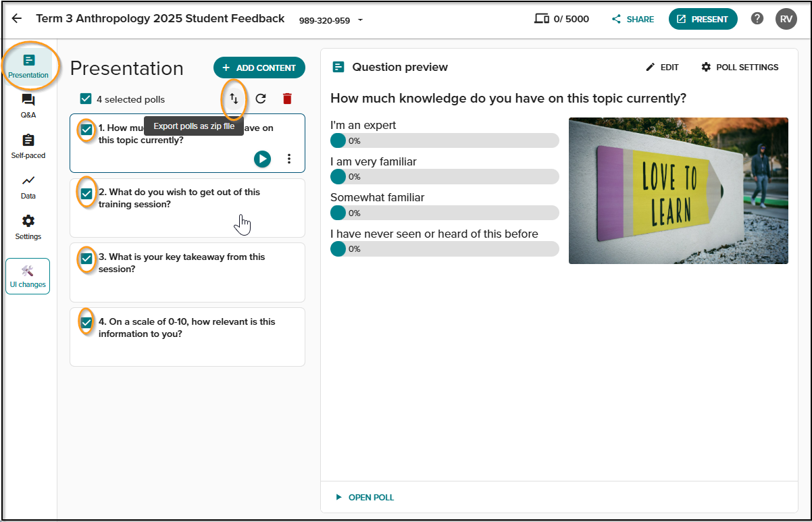Viewport: 812px width, 522px height.
Task: Uncheck the 4 selected polls checkbox
Action: click(x=86, y=99)
